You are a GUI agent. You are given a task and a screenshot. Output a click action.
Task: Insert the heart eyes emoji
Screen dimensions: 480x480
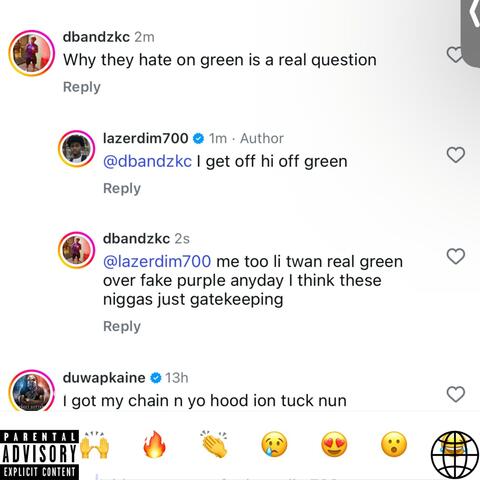(x=334, y=444)
